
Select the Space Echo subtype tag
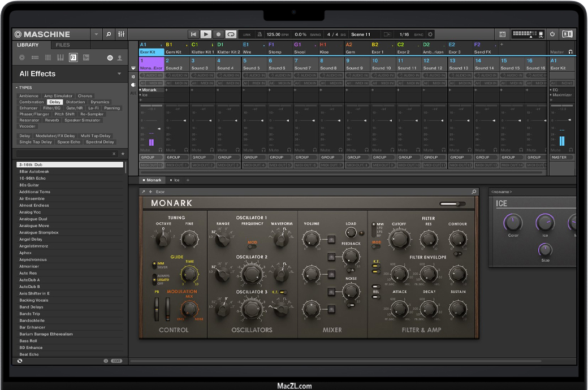[x=68, y=142]
